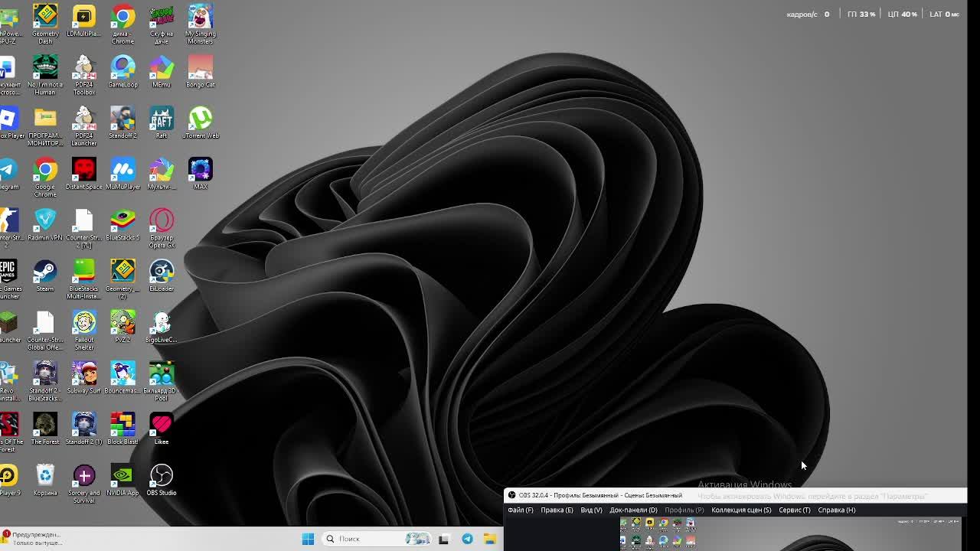Select the PvZ 2 desktop icon
Viewport: 980px width, 551px height.
click(122, 327)
